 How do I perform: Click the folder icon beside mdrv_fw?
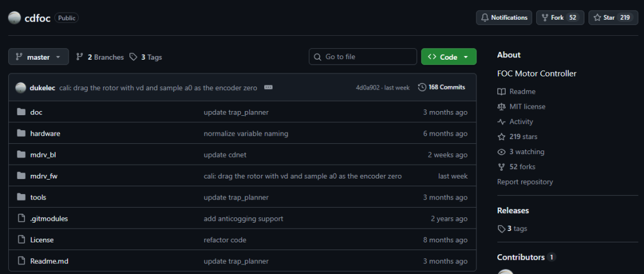pyautogui.click(x=21, y=176)
